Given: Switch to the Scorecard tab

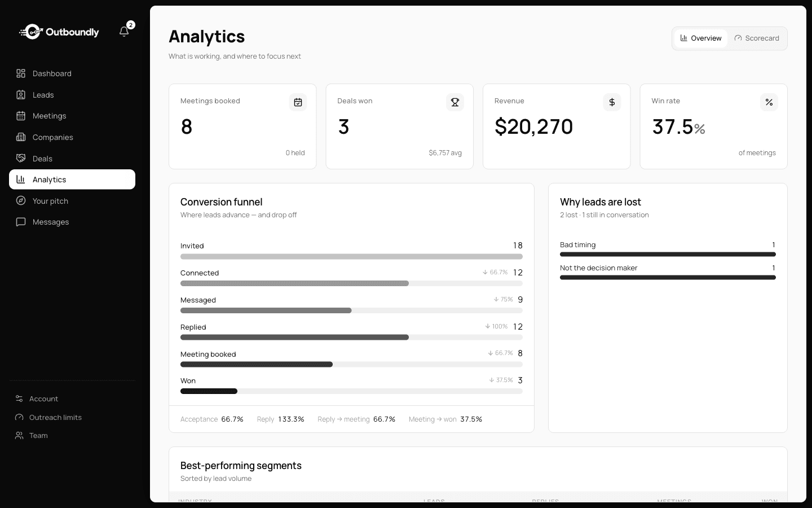Looking at the screenshot, I should [x=757, y=38].
